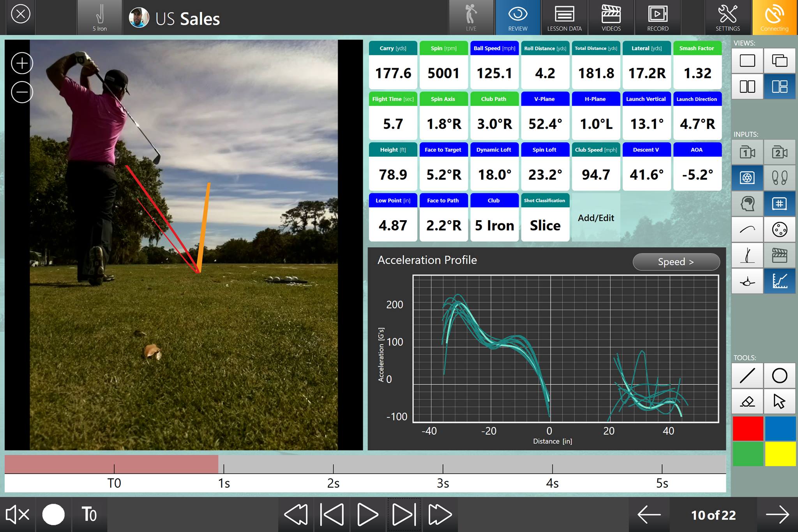Open the REVIEW tab
798x532 pixels.
click(517, 18)
